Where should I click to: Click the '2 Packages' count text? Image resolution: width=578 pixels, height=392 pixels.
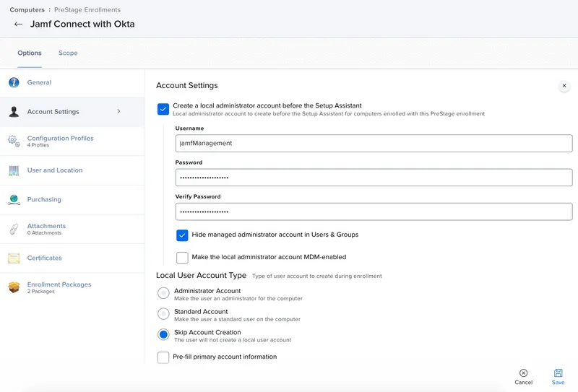tap(41, 292)
